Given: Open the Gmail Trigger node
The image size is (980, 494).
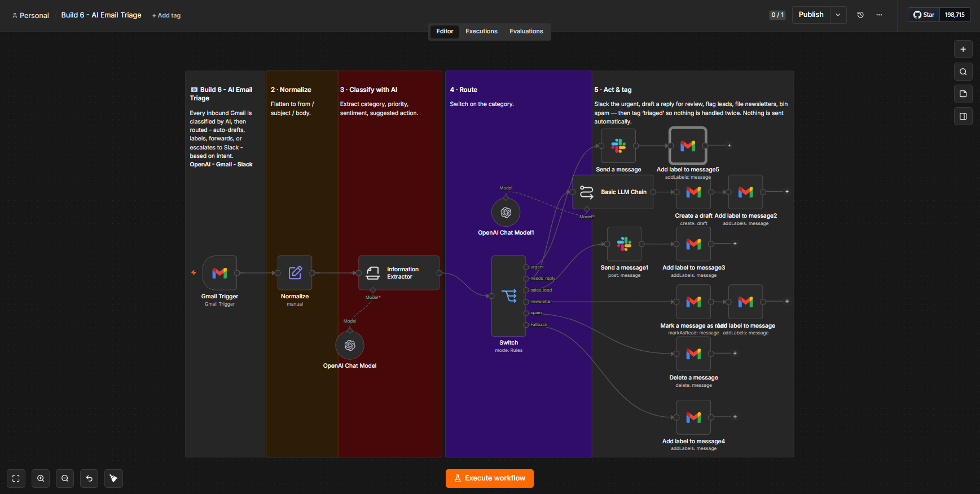Looking at the screenshot, I should click(219, 273).
